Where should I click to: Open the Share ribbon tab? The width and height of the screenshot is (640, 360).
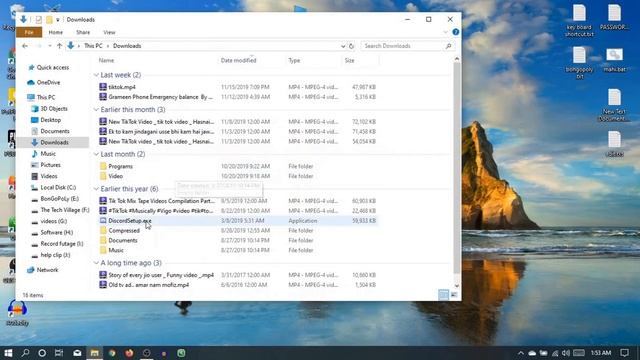[83, 32]
